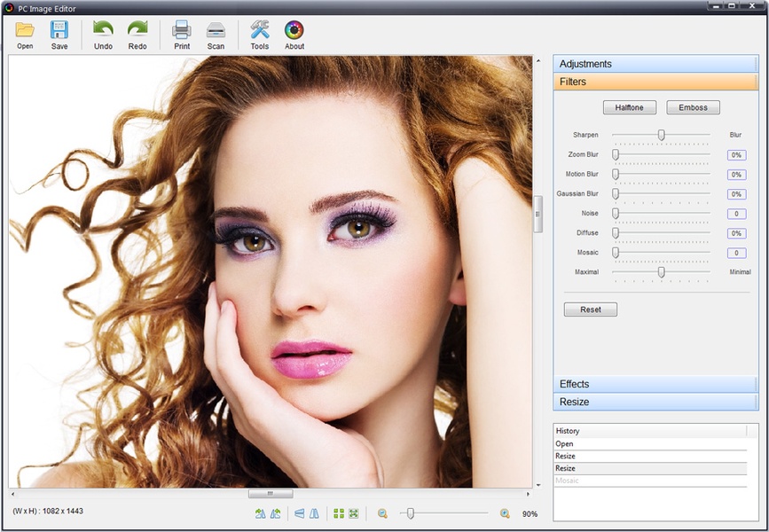The image size is (769, 532).
Task: Click the Gaussian Blur slider track
Action: tap(661, 193)
